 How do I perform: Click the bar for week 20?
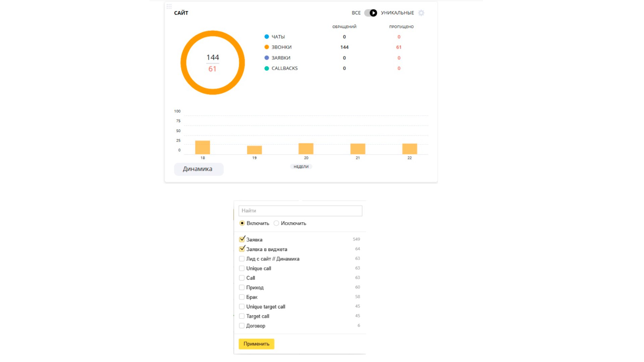(x=306, y=149)
